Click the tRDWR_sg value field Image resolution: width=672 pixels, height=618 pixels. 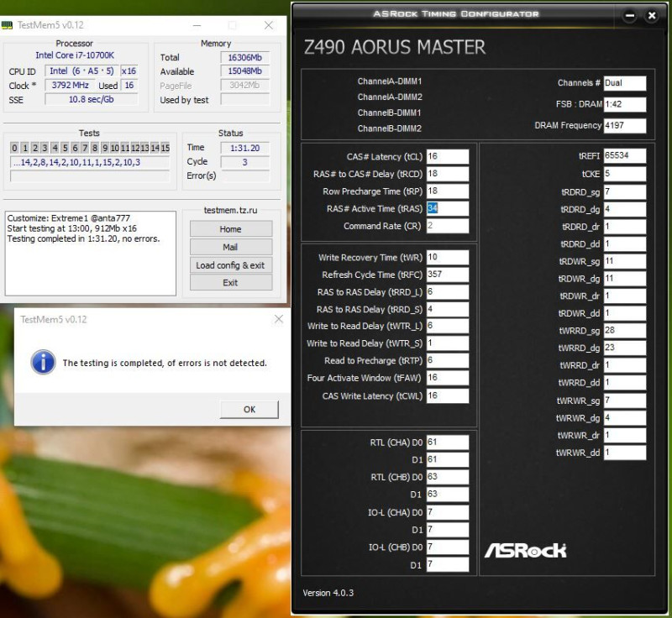pos(625,261)
